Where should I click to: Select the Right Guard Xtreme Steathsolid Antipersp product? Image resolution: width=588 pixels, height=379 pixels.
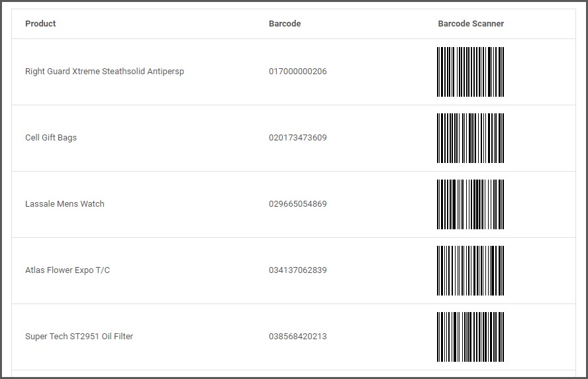105,72
